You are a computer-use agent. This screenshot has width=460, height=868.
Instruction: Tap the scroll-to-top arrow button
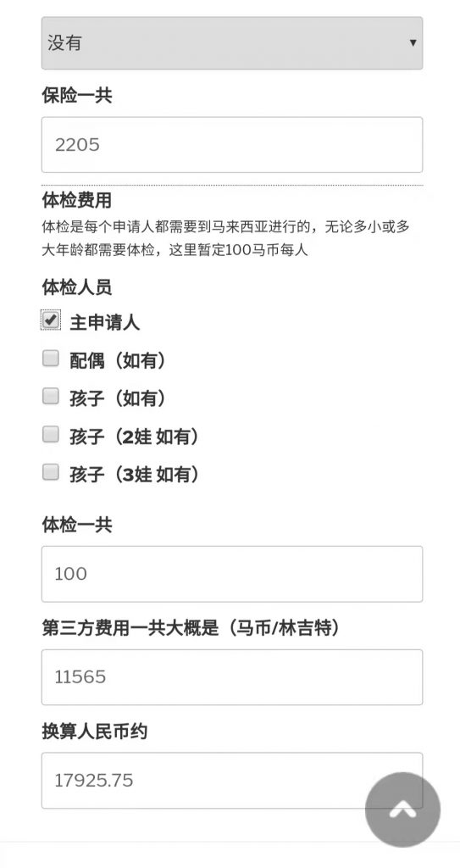coord(402,810)
